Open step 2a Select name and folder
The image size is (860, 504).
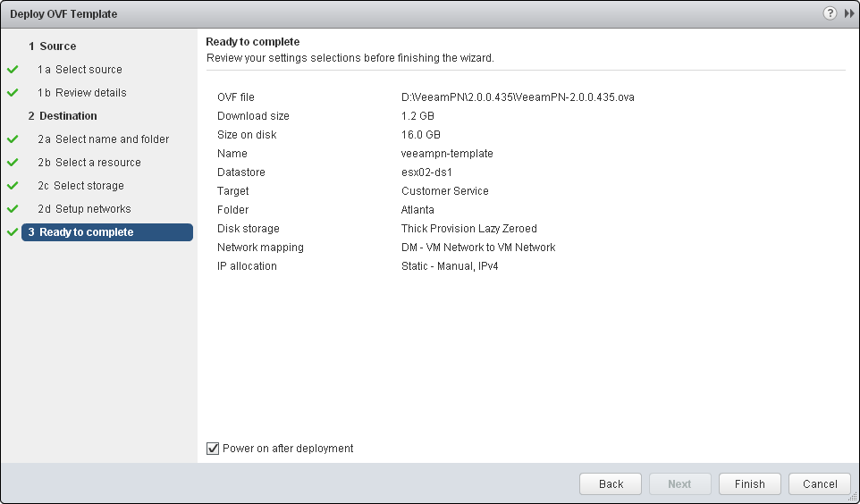(x=103, y=139)
